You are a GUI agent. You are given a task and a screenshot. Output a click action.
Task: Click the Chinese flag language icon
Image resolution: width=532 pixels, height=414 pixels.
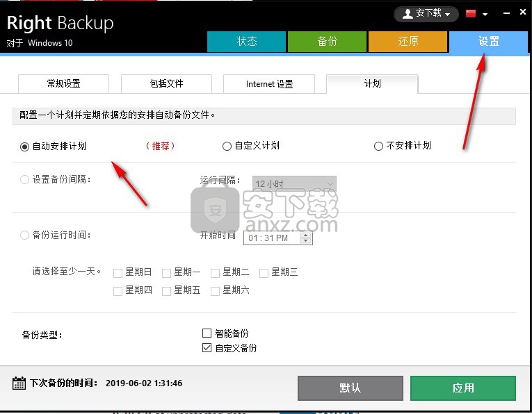pos(471,14)
